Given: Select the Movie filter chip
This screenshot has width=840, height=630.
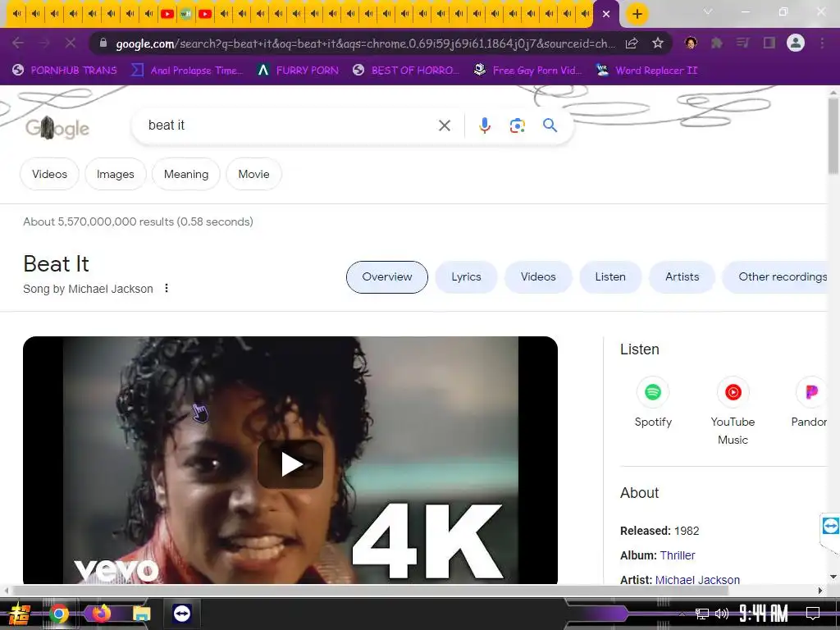Looking at the screenshot, I should coord(254,174).
